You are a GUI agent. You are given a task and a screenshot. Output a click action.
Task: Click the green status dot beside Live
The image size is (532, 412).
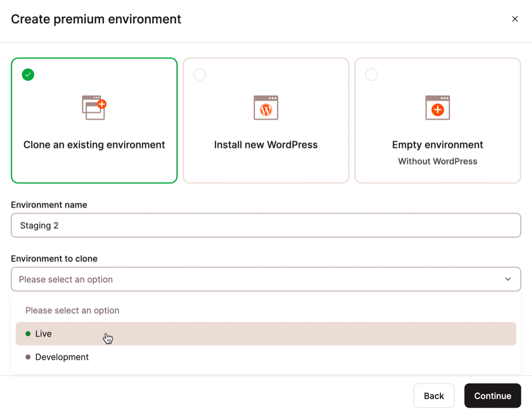click(28, 334)
